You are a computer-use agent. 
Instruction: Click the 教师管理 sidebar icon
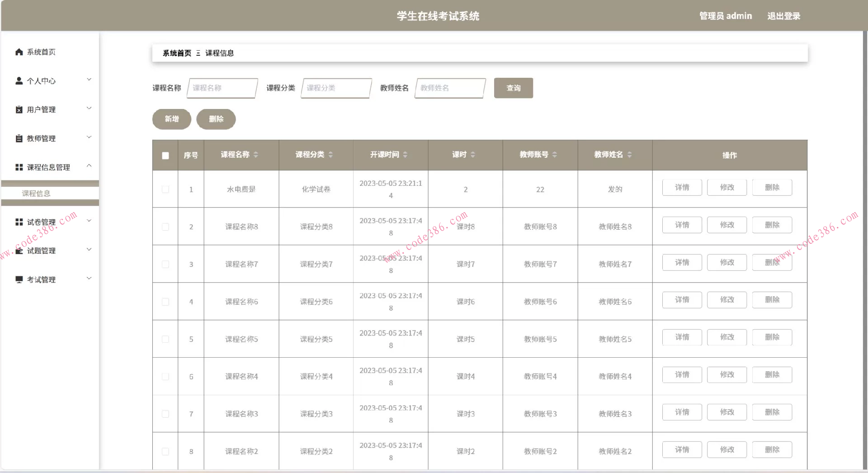click(x=19, y=138)
